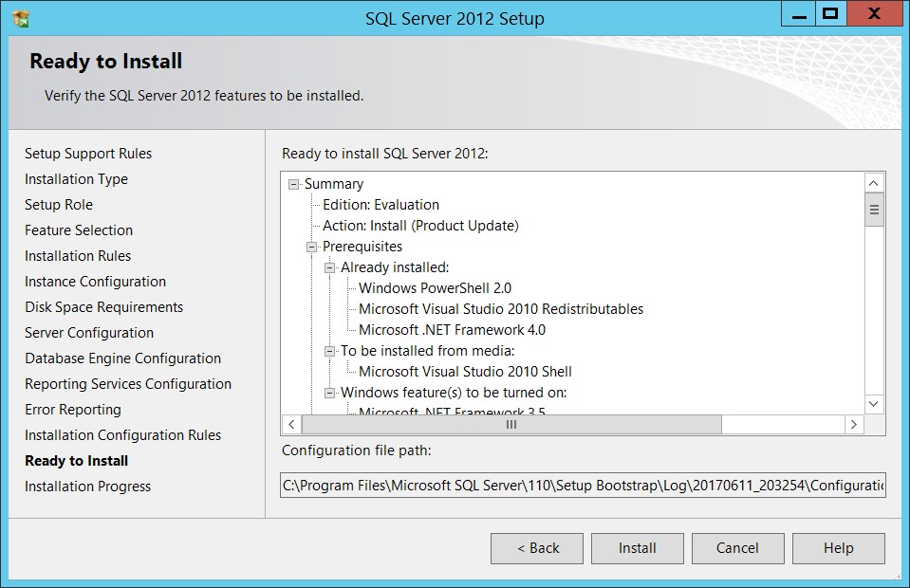Open Help for this setup page

point(839,548)
